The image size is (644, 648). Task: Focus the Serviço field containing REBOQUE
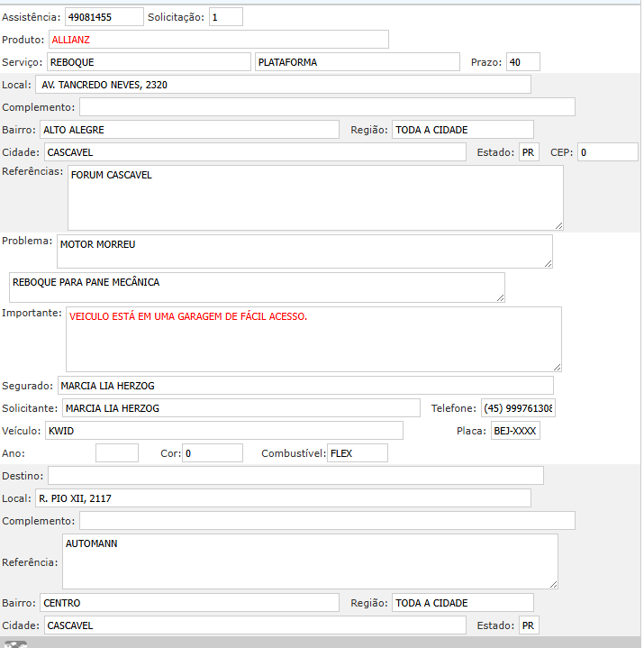point(149,62)
